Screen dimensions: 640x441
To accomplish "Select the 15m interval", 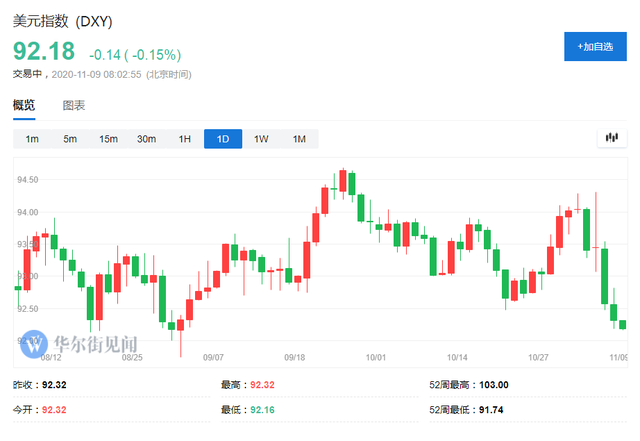I will [108, 139].
